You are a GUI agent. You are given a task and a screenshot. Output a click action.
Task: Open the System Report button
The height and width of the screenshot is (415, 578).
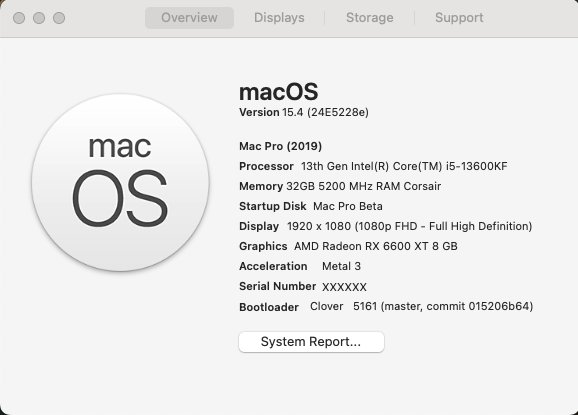pyautogui.click(x=311, y=342)
